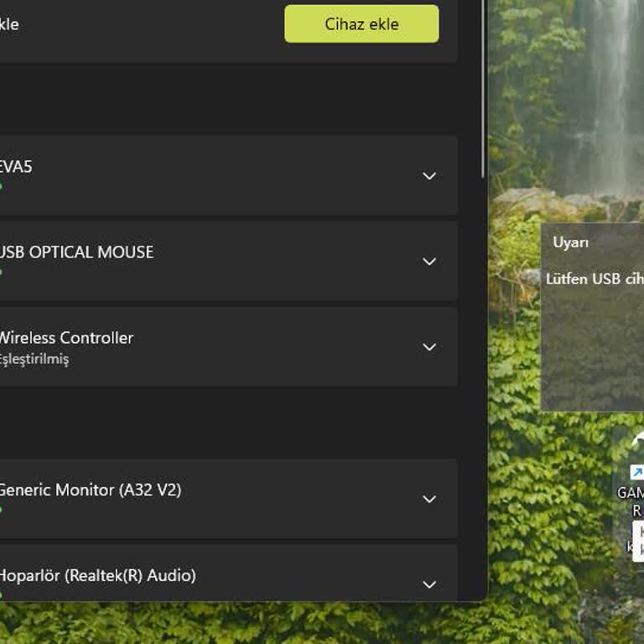Click the white tooltip below the desktop shortcut

coord(637,539)
